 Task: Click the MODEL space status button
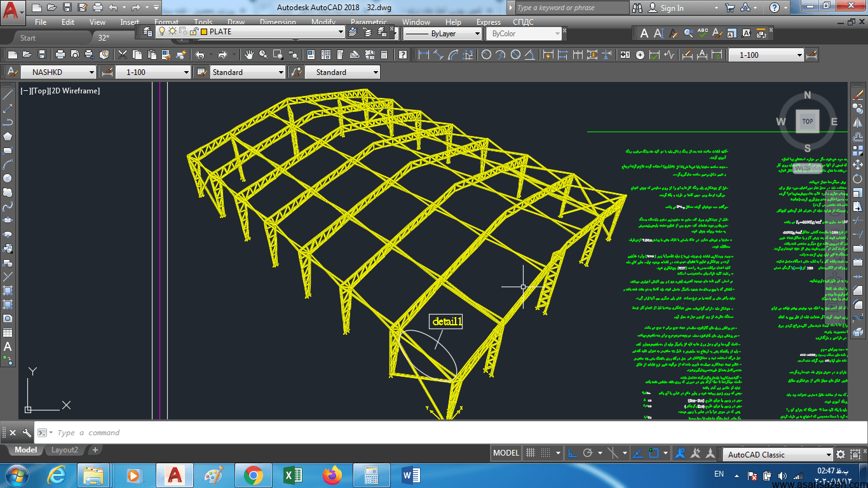[506, 453]
